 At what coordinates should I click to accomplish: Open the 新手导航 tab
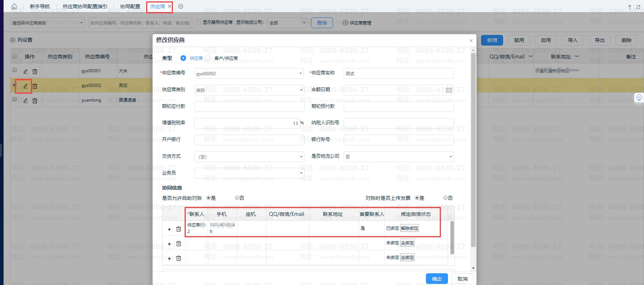point(39,6)
